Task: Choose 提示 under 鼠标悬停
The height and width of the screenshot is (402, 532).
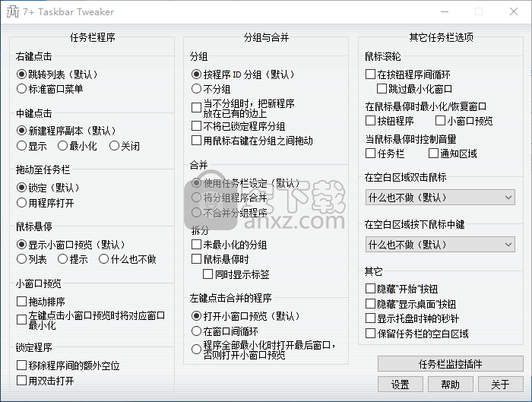Action: 73,259
